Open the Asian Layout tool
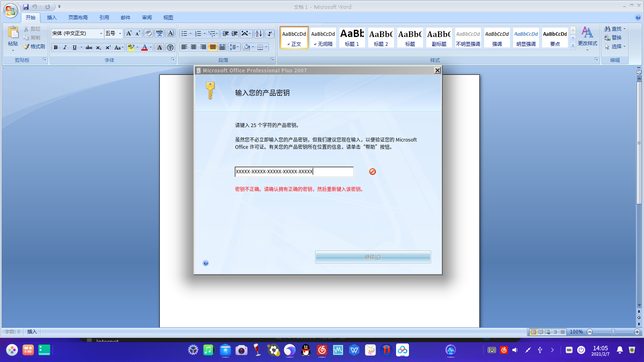 tap(246, 34)
